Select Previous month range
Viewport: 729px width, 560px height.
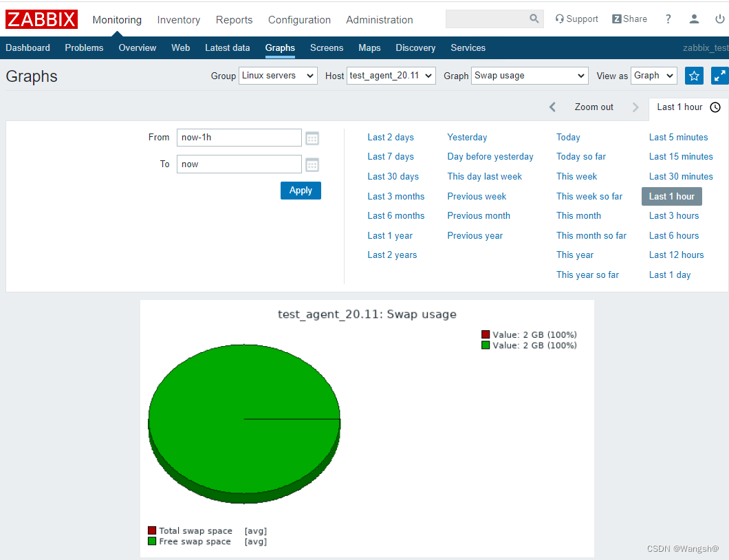479,216
